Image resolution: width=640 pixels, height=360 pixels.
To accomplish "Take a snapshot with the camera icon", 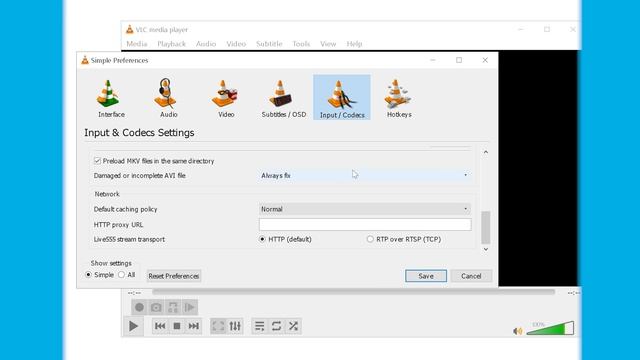I will tap(156, 307).
